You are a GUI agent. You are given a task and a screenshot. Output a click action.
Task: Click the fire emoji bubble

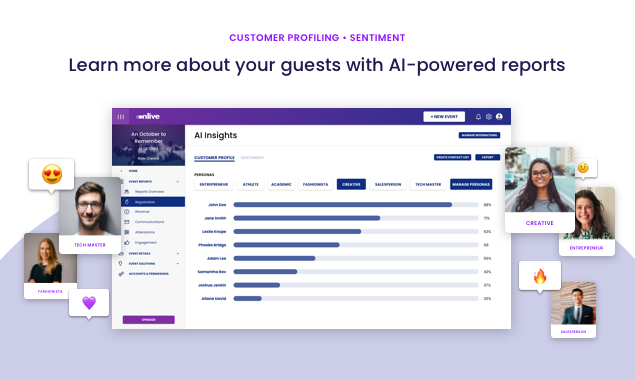coord(540,276)
